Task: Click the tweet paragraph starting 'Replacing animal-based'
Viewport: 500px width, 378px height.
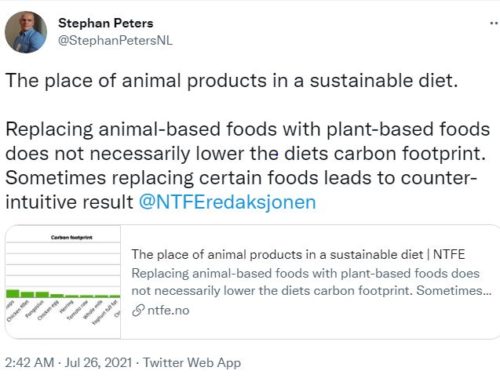Action: click(248, 166)
